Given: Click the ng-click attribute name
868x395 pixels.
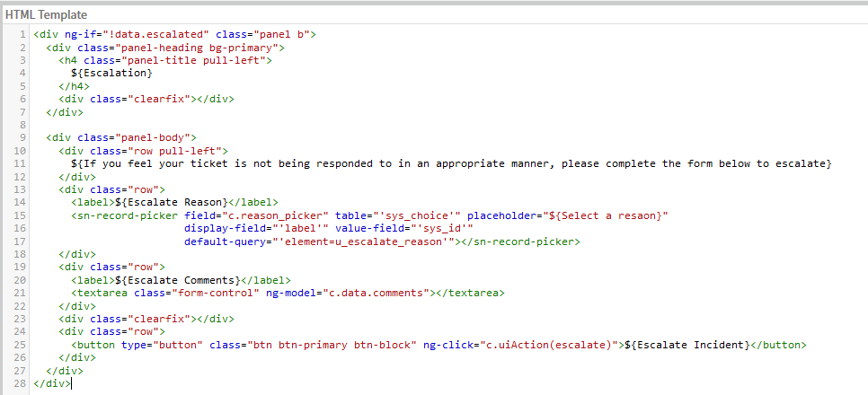Looking at the screenshot, I should (x=447, y=345).
